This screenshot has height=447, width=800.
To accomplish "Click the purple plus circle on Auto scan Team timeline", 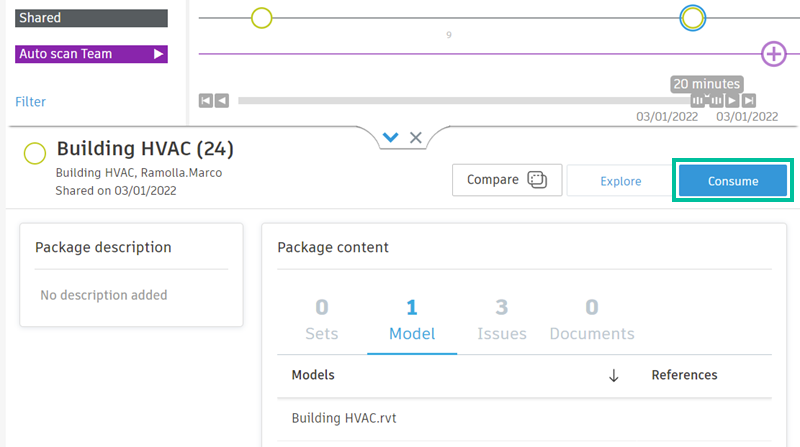I will 773,54.
